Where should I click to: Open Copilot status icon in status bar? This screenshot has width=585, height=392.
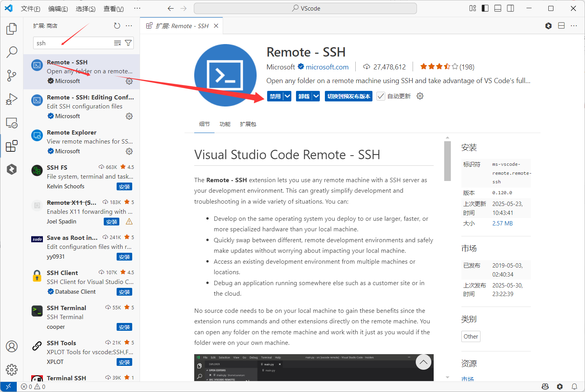click(545, 387)
